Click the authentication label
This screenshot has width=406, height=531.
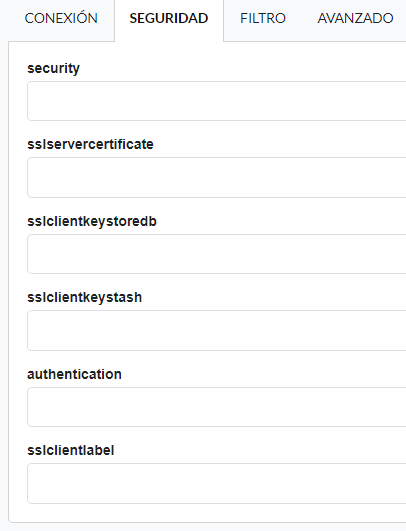(74, 375)
